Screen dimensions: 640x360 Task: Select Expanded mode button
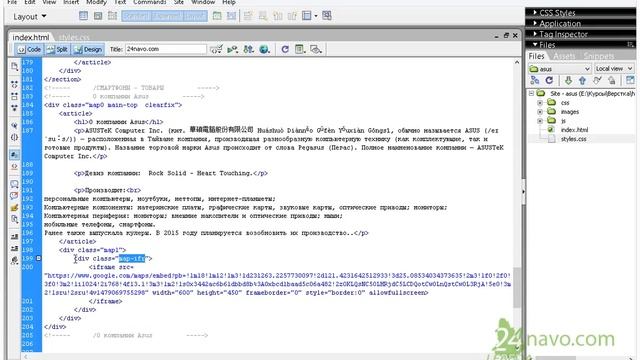click(167, 16)
